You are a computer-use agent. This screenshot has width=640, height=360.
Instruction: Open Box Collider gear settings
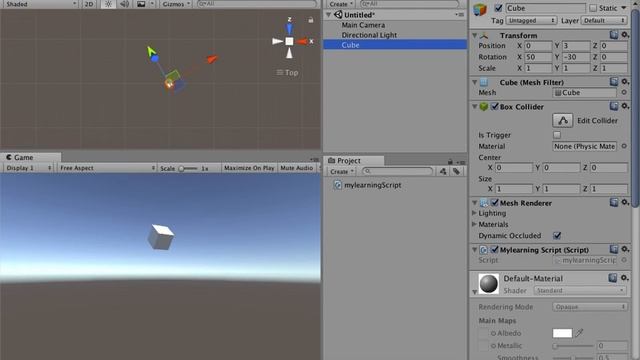tap(625, 106)
